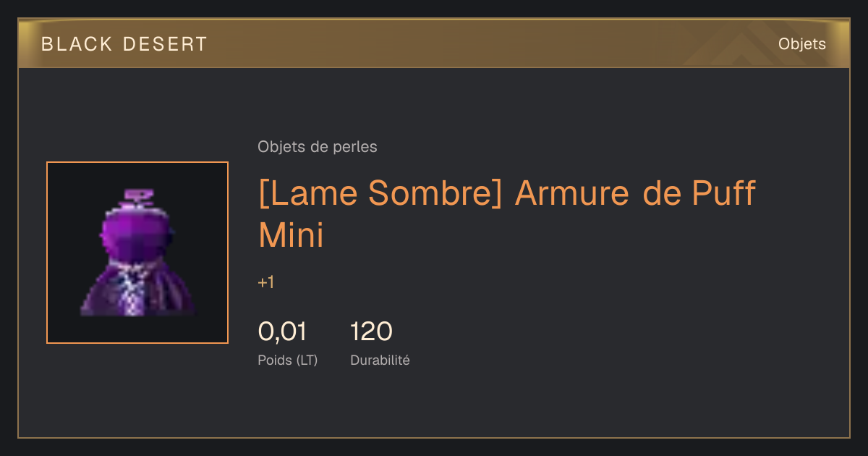This screenshot has height=456, width=868.
Task: Click the orange-bordered item thumbnail frame
Action: tap(137, 253)
